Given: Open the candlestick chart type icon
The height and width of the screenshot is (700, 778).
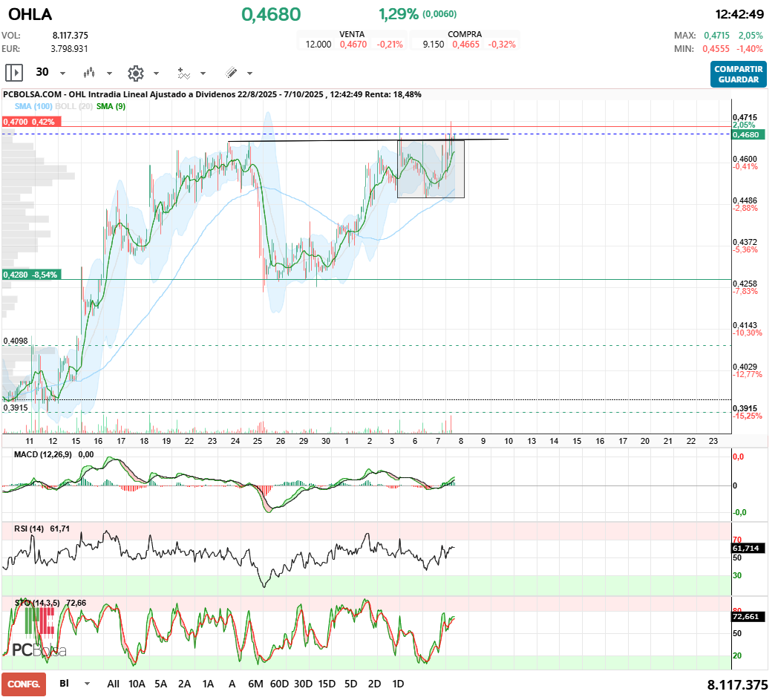Looking at the screenshot, I should click(89, 73).
